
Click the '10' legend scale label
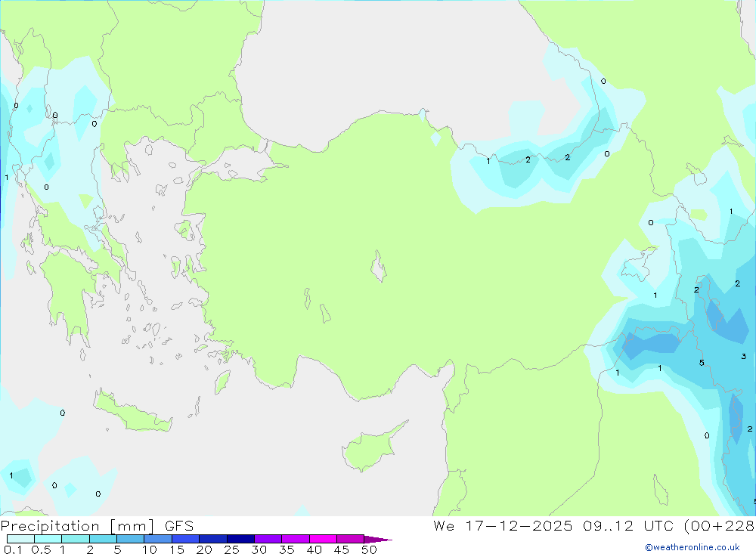coord(150,549)
